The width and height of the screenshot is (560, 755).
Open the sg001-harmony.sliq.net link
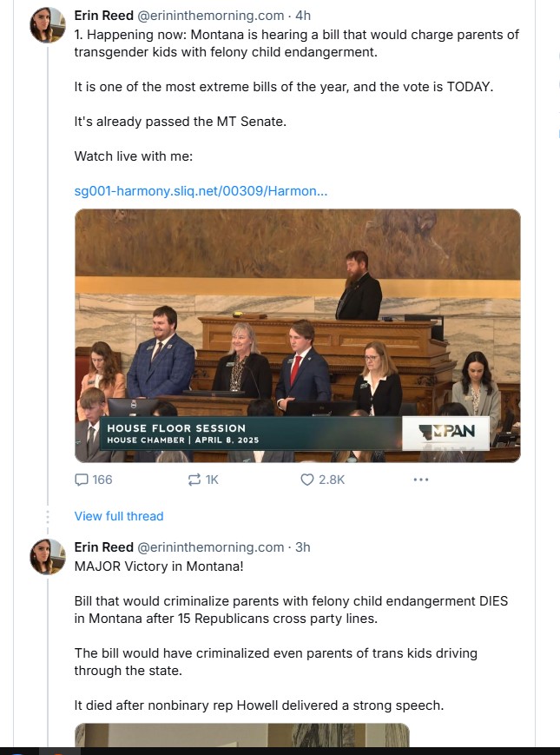(x=201, y=190)
